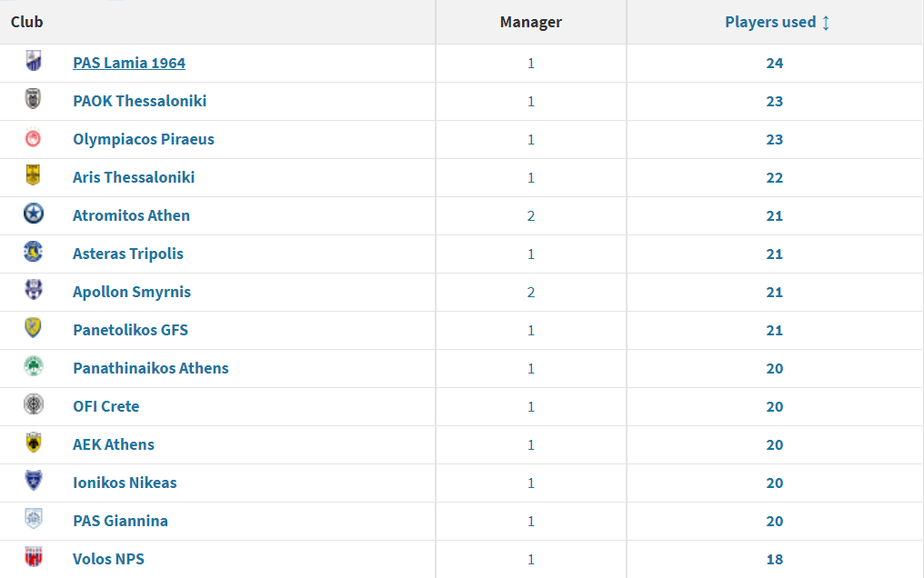Open the Panetolikos GFS club link
The width and height of the screenshot is (924, 578).
tap(130, 330)
